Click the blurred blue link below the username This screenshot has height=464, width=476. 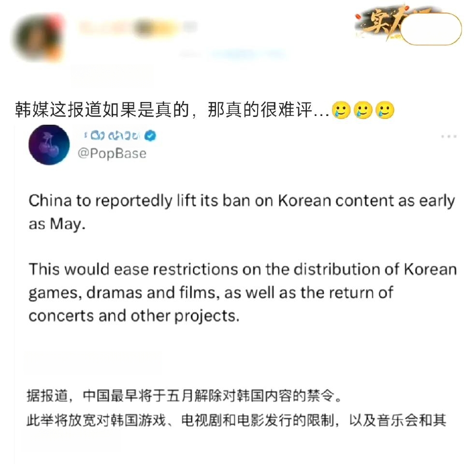pyautogui.click(x=247, y=55)
